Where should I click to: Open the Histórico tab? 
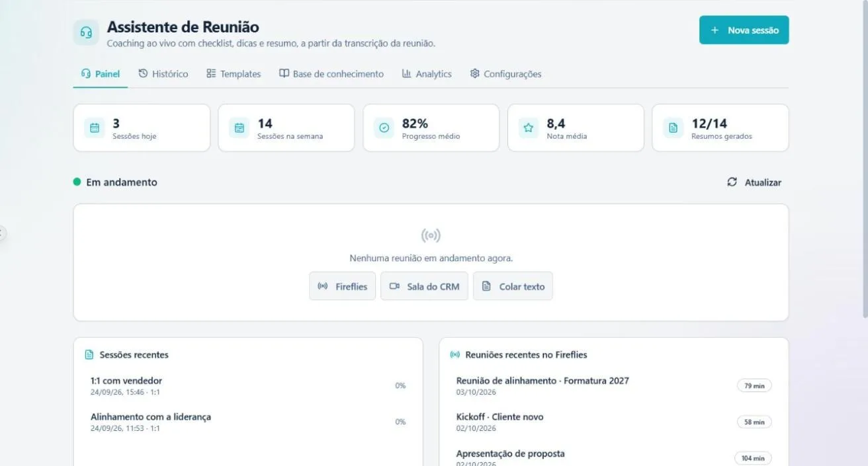click(x=163, y=74)
